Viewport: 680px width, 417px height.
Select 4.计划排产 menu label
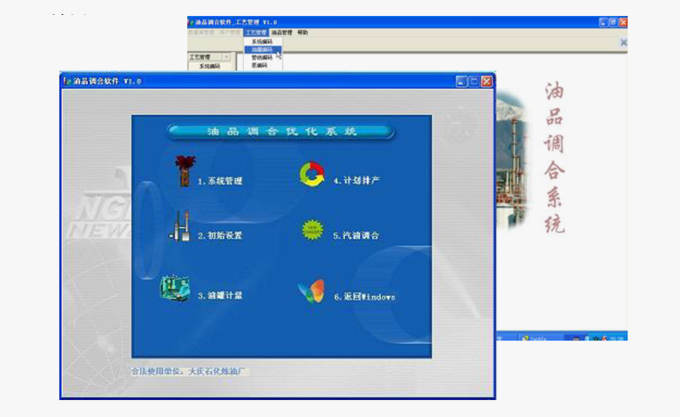pos(356,180)
